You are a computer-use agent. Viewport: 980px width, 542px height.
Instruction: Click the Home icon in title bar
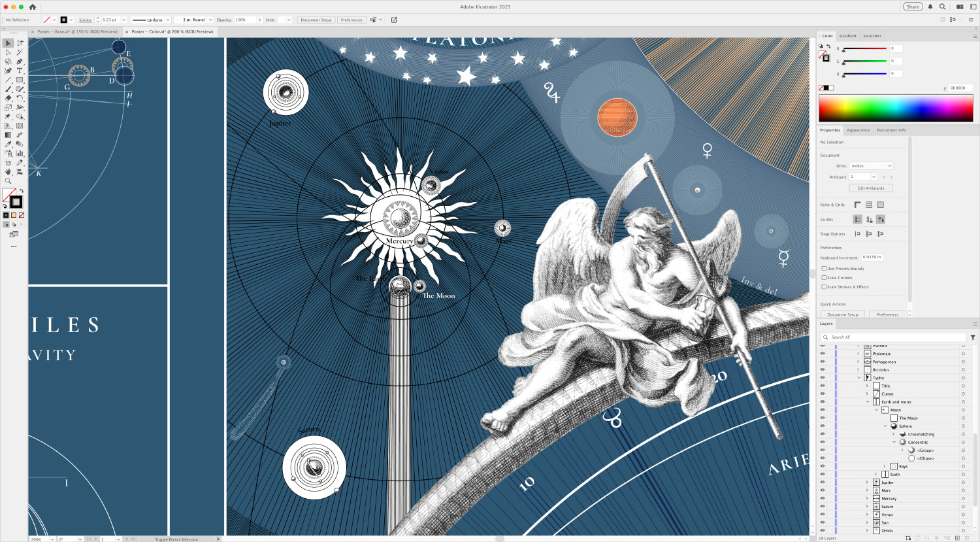32,7
